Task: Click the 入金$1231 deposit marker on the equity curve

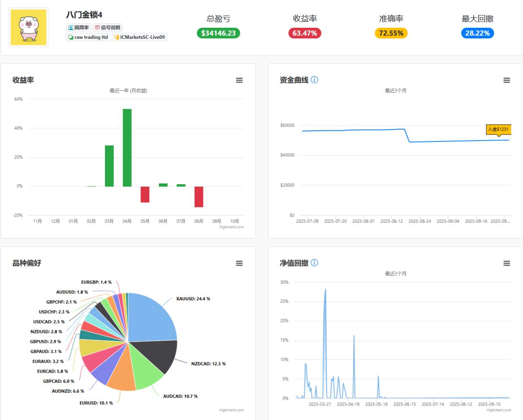Action: pyautogui.click(x=498, y=129)
